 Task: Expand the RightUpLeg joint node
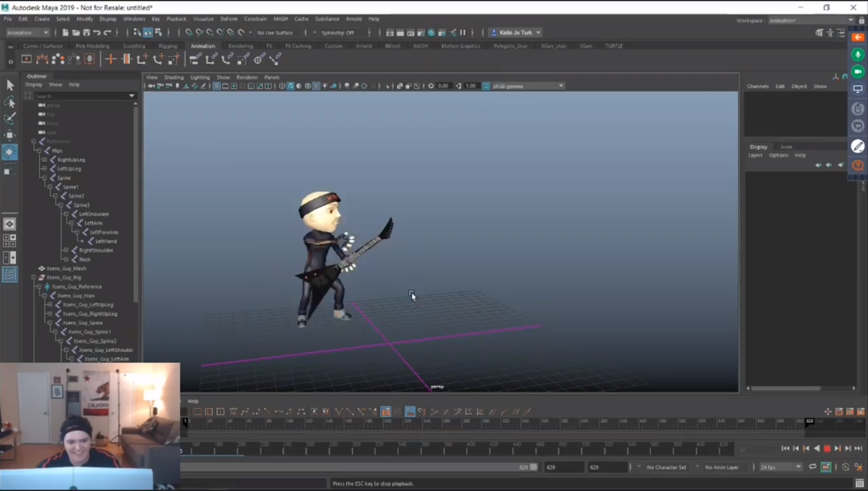[44, 160]
